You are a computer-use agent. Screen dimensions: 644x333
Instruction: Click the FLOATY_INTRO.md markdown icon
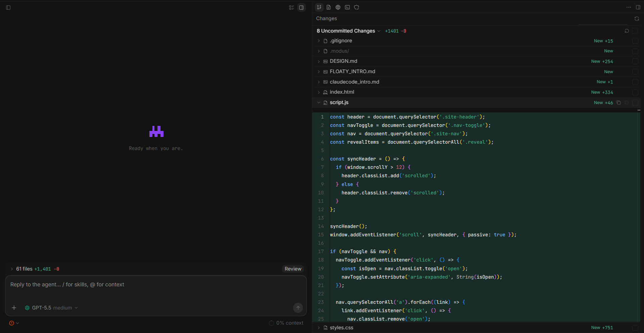(325, 72)
